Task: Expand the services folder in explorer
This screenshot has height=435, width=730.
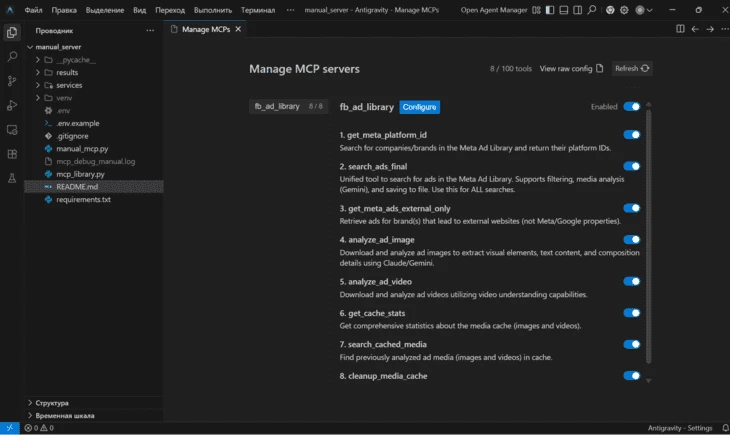Action: pos(68,85)
